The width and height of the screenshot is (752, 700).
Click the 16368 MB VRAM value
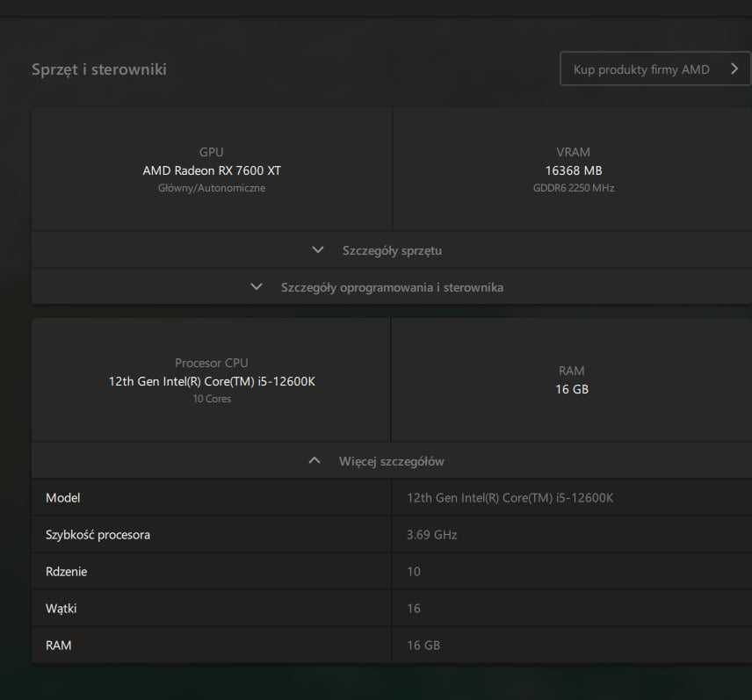coord(574,170)
